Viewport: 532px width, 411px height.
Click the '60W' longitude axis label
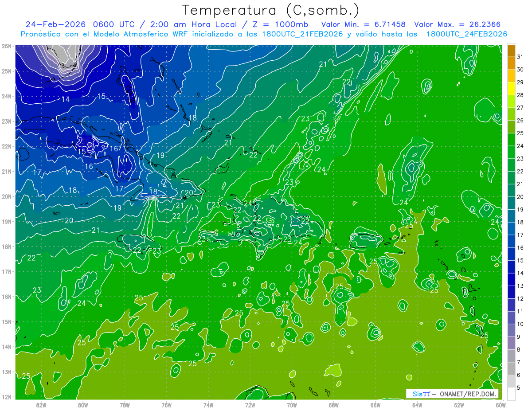(501, 405)
